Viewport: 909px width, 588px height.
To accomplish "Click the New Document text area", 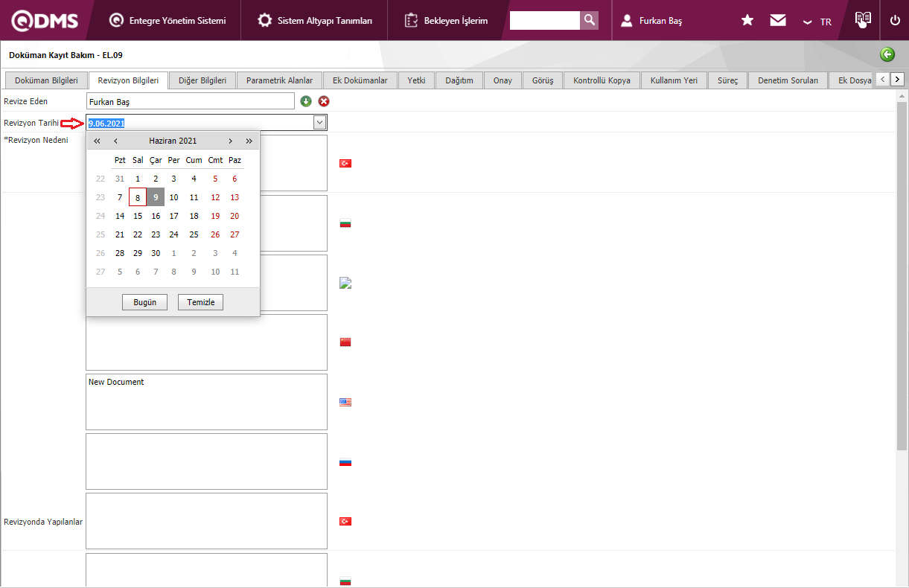I will (x=206, y=401).
